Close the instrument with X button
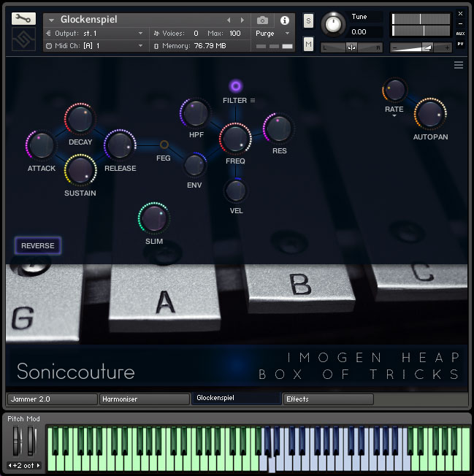Screen dimensions: 474x476 [460, 14]
